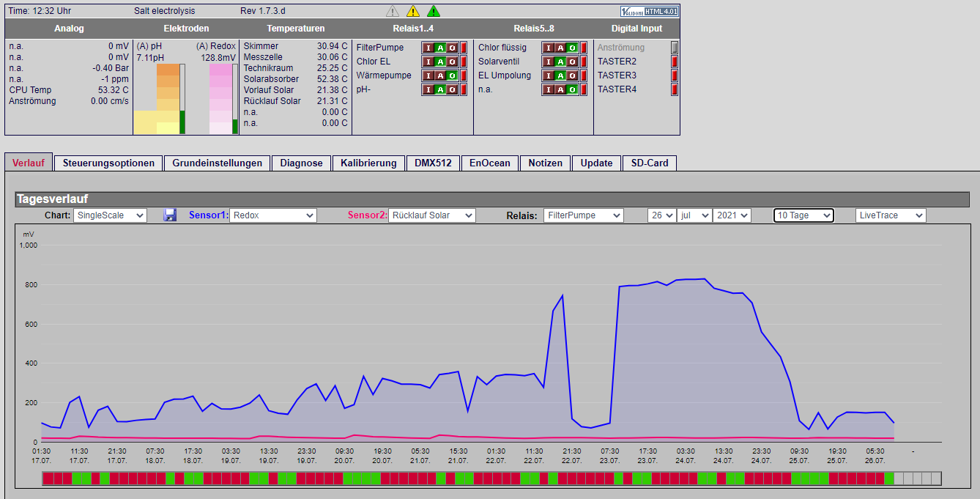Open the Kalibrierung tab
The width and height of the screenshot is (980, 499).
tap(368, 163)
